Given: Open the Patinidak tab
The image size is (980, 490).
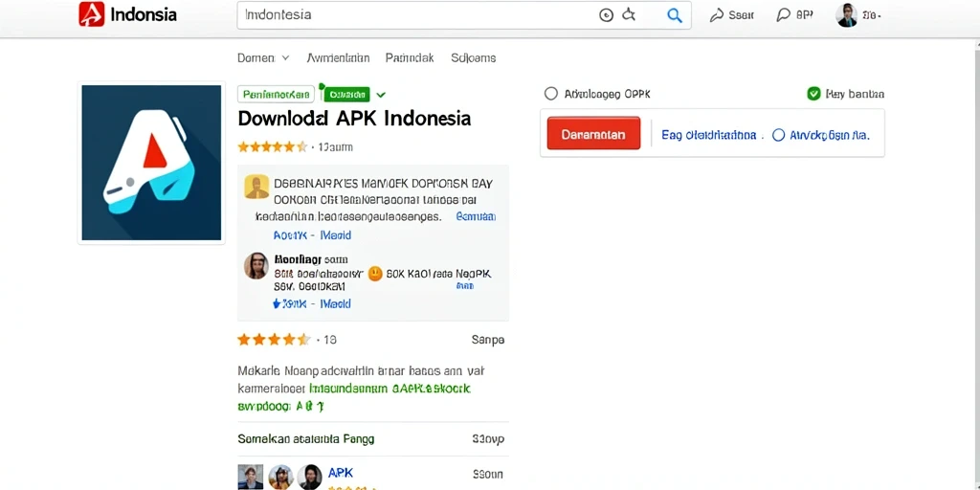Looking at the screenshot, I should tap(410, 58).
